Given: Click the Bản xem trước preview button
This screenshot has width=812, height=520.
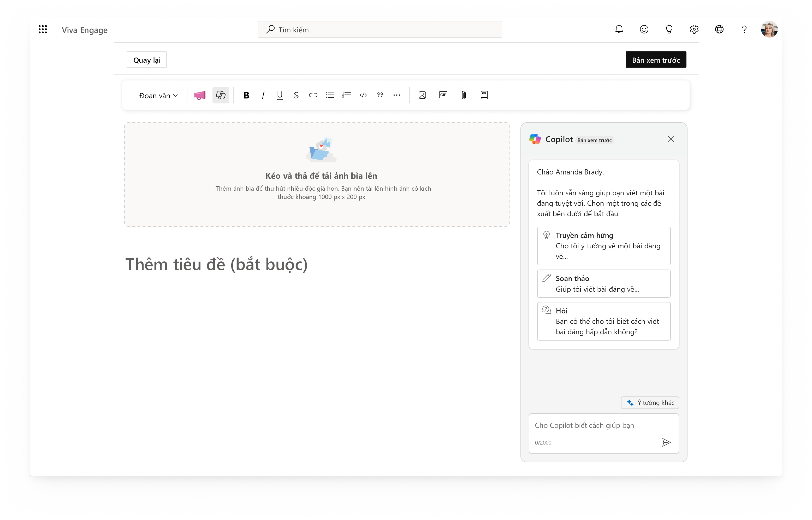Looking at the screenshot, I should click(656, 60).
